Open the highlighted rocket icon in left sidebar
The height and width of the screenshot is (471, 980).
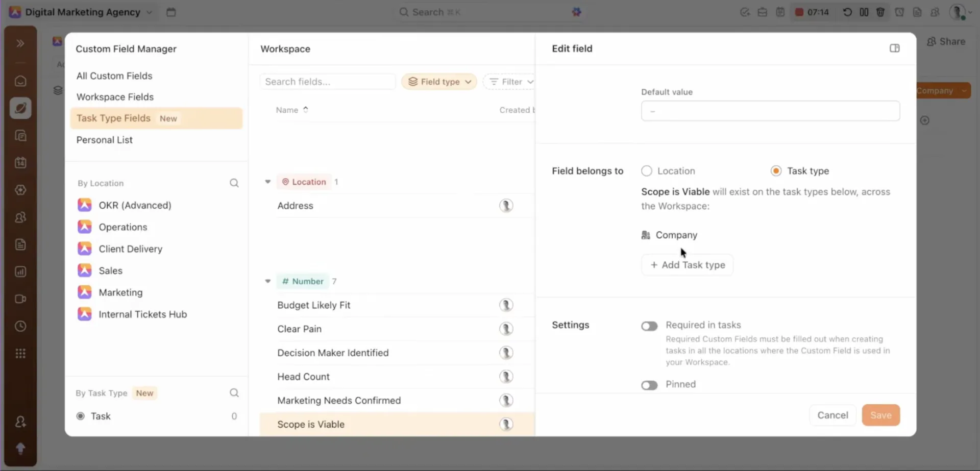[20, 108]
